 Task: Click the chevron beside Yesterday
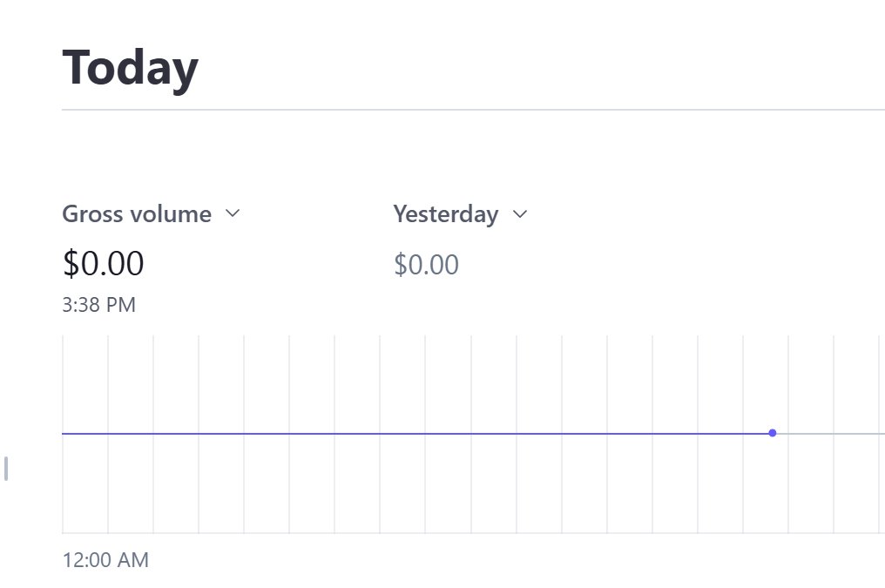tap(520, 214)
